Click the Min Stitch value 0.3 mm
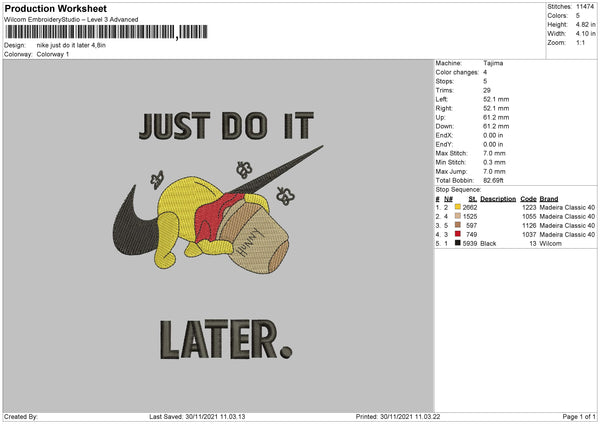 [x=494, y=163]
